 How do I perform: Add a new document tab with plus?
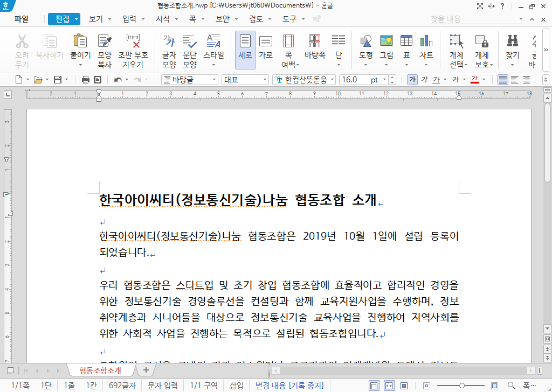tap(146, 370)
